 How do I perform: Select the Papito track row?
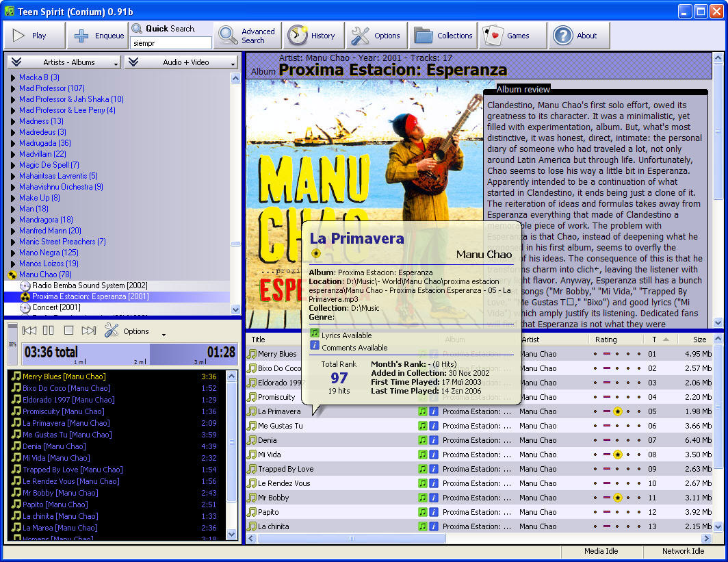[480, 512]
